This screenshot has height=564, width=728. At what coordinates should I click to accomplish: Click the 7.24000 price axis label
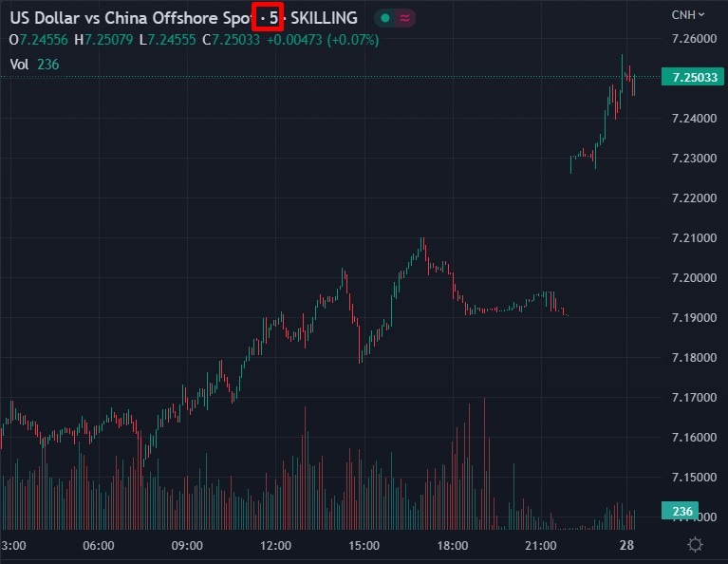[694, 119]
